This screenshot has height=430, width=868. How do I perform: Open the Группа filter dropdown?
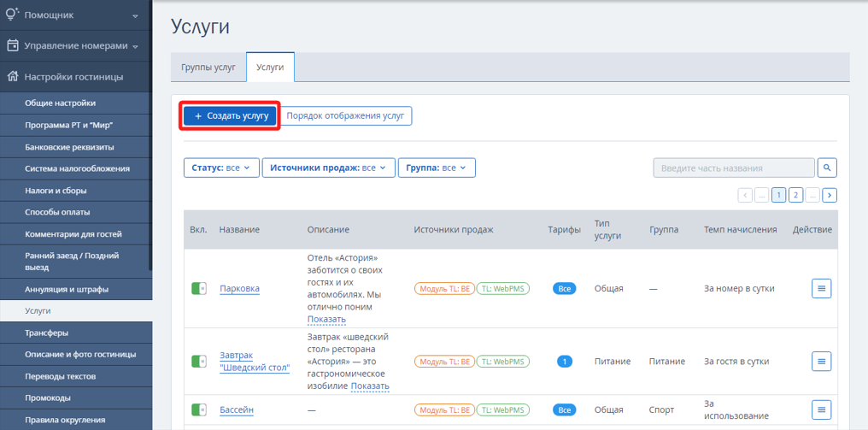[437, 168]
